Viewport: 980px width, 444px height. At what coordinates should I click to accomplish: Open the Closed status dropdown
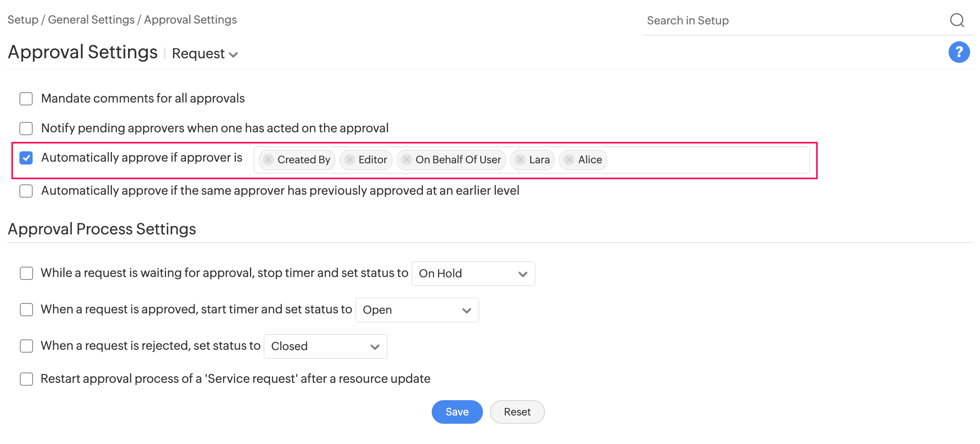pos(325,346)
